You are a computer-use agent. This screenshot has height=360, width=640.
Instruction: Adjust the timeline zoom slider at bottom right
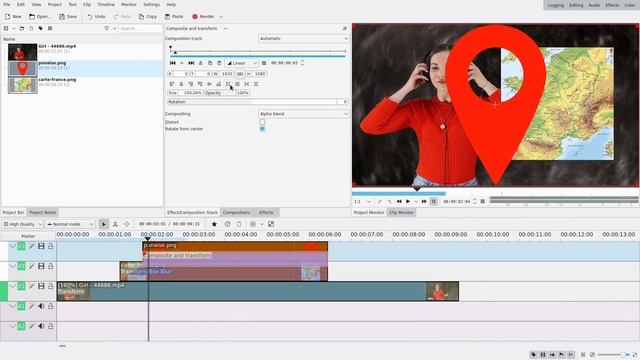pyautogui.click(x=613, y=355)
